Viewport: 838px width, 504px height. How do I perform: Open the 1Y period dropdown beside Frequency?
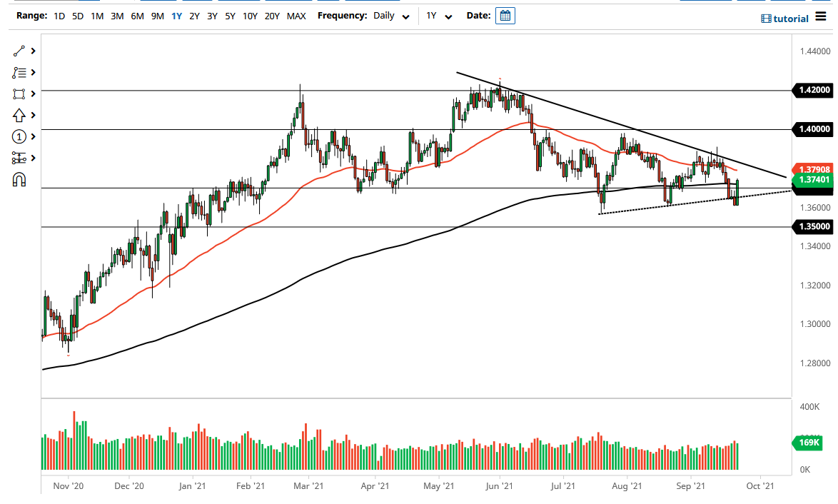click(440, 15)
